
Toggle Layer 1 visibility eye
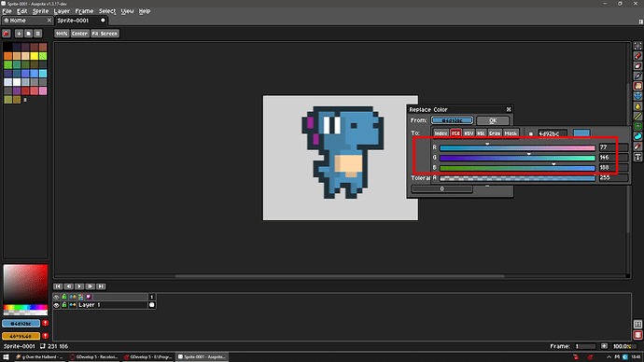[57, 305]
